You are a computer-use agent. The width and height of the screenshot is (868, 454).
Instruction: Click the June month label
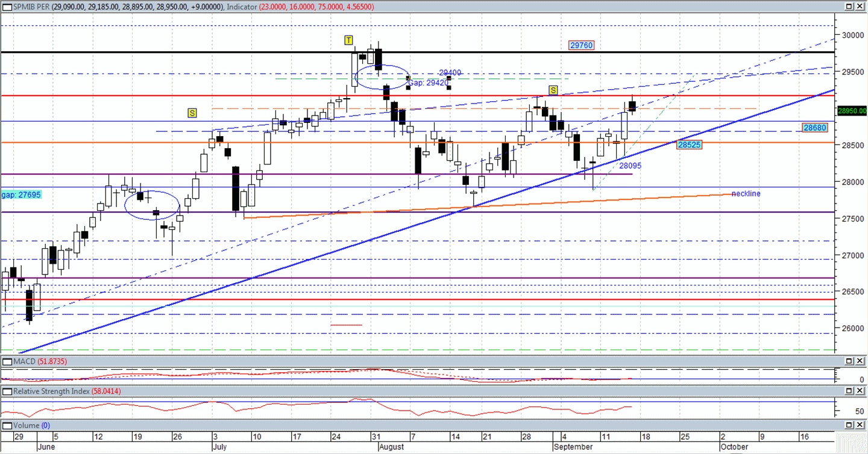46,447
